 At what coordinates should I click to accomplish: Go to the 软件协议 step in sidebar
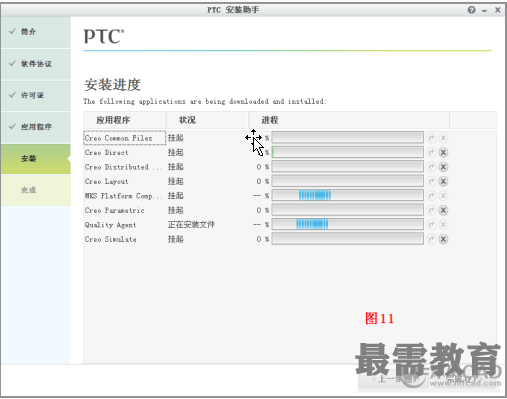click(36, 64)
